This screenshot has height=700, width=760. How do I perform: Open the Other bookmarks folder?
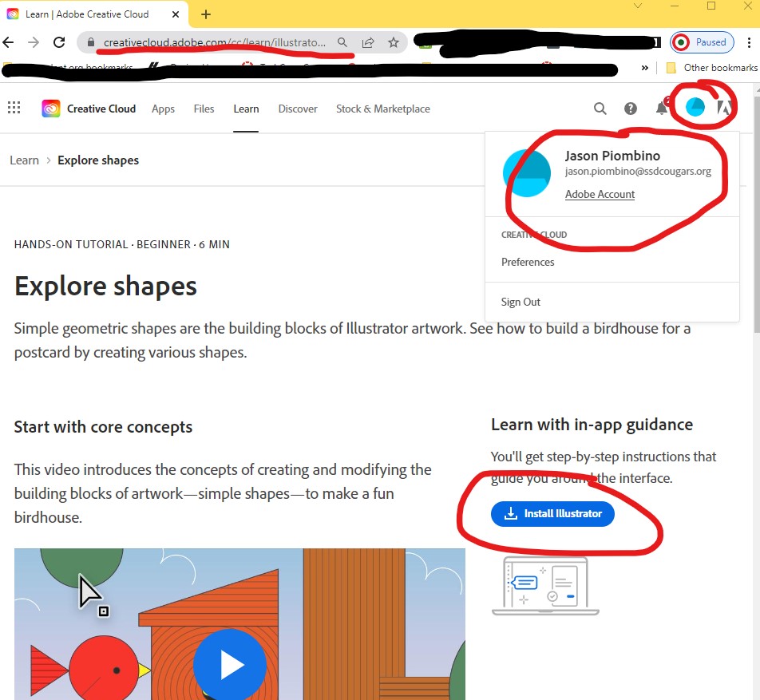click(711, 68)
